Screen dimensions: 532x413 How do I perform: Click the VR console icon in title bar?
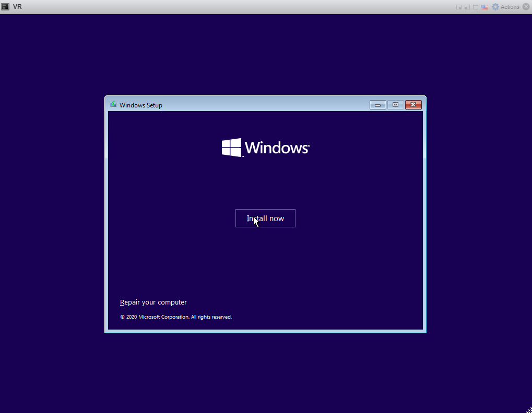tap(5, 7)
